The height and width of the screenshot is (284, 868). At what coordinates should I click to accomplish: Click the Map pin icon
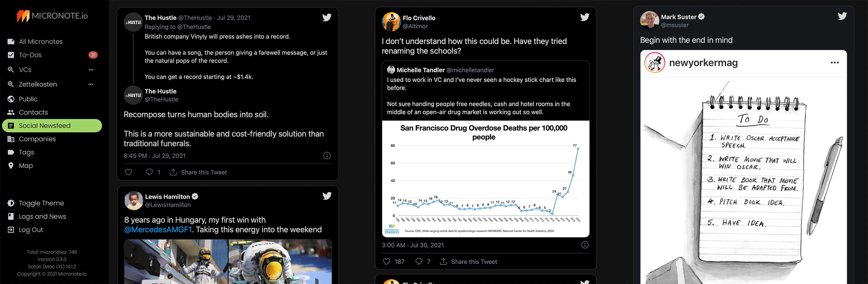click(x=11, y=165)
